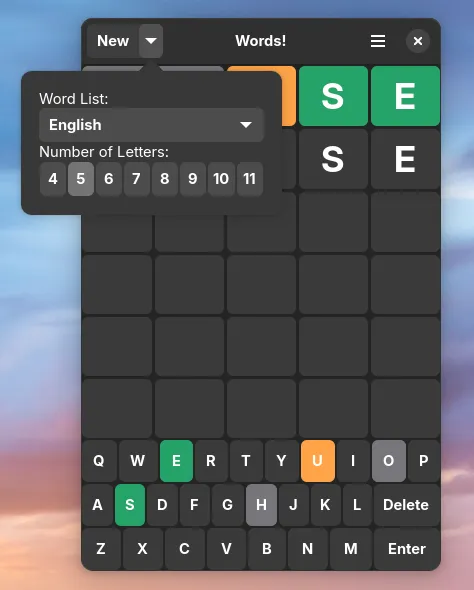The image size is (474, 590).
Task: Tap the M key
Action: click(x=351, y=549)
